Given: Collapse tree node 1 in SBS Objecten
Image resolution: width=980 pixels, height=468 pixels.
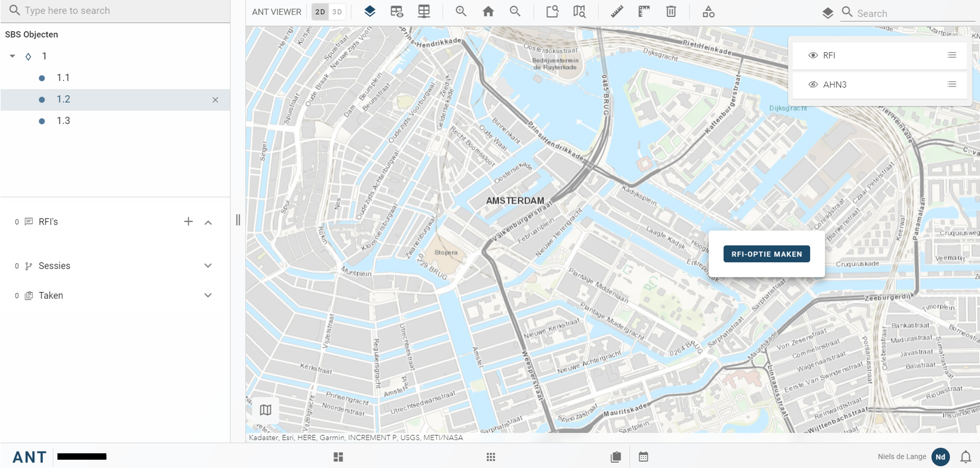Looking at the screenshot, I should [12, 56].
